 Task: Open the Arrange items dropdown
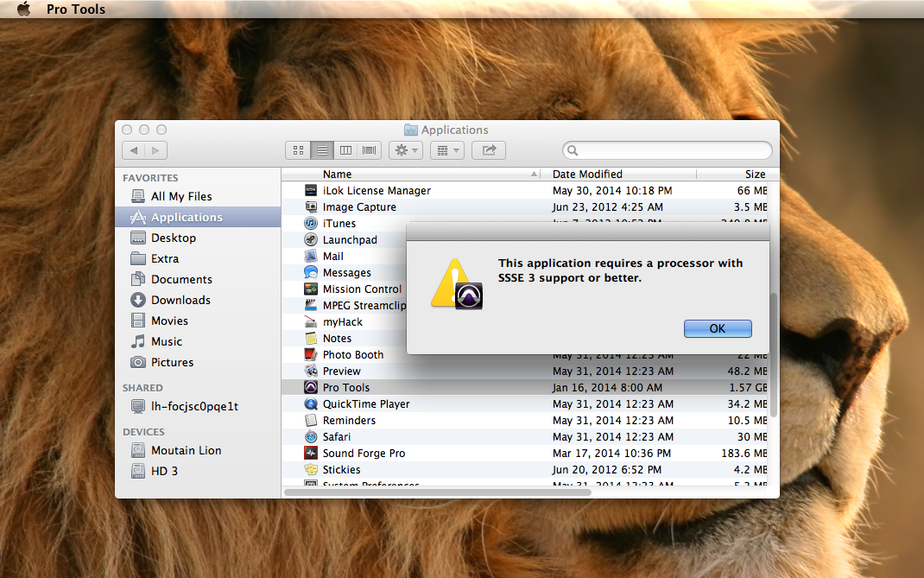[x=446, y=150]
